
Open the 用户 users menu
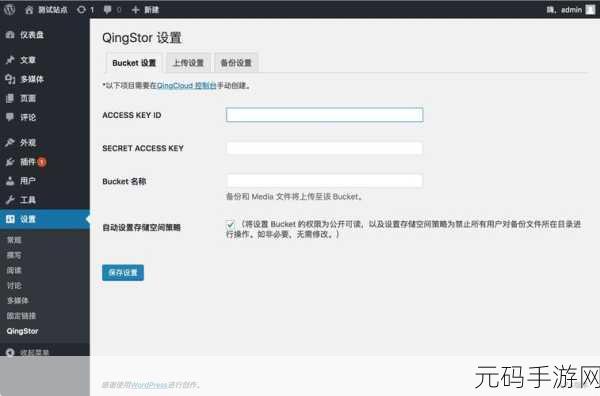click(x=45, y=181)
